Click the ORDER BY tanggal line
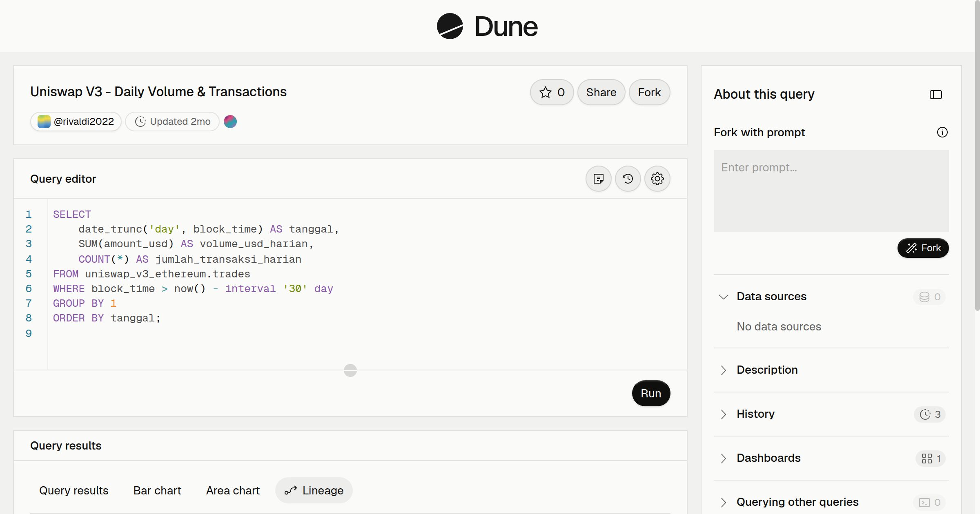Screen dimensions: 980x514 [x=107, y=318]
